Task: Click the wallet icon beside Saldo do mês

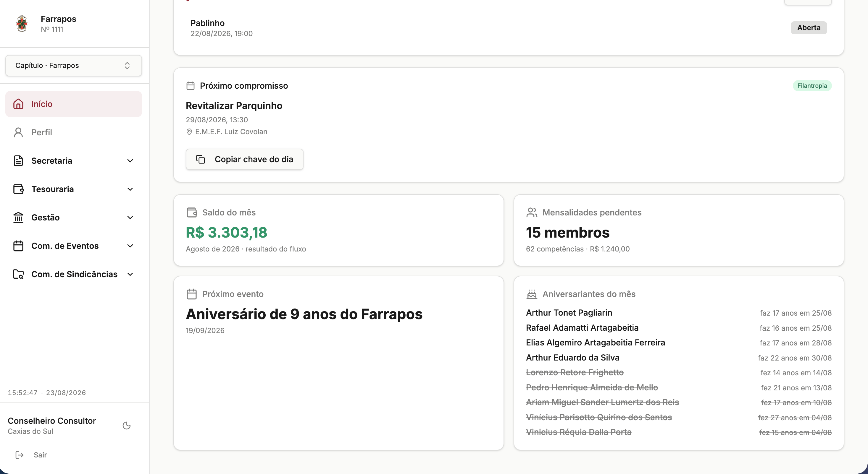Action: pyautogui.click(x=191, y=212)
